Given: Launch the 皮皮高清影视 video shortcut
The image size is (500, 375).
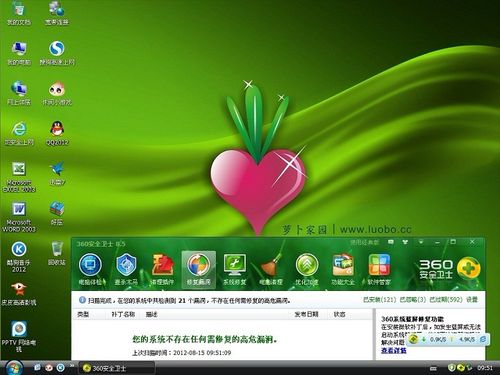Looking at the screenshot, I should coord(19,294).
